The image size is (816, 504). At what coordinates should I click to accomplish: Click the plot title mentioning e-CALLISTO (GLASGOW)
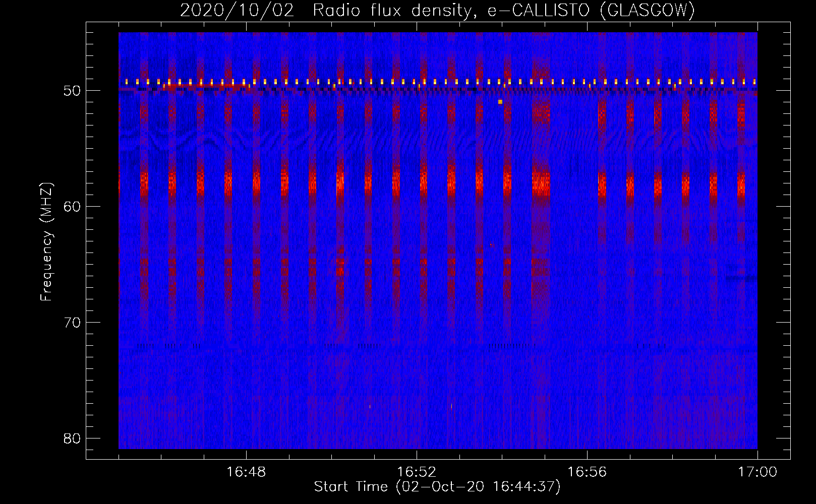click(x=437, y=10)
